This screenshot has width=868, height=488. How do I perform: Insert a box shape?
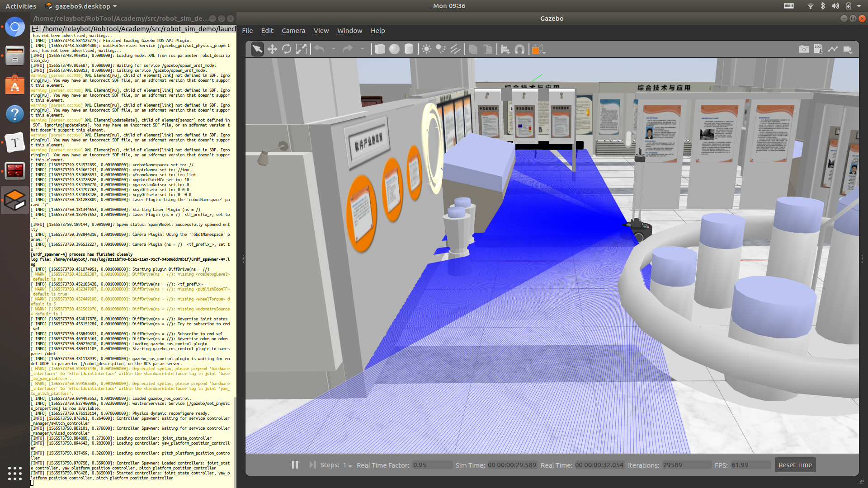(x=380, y=49)
